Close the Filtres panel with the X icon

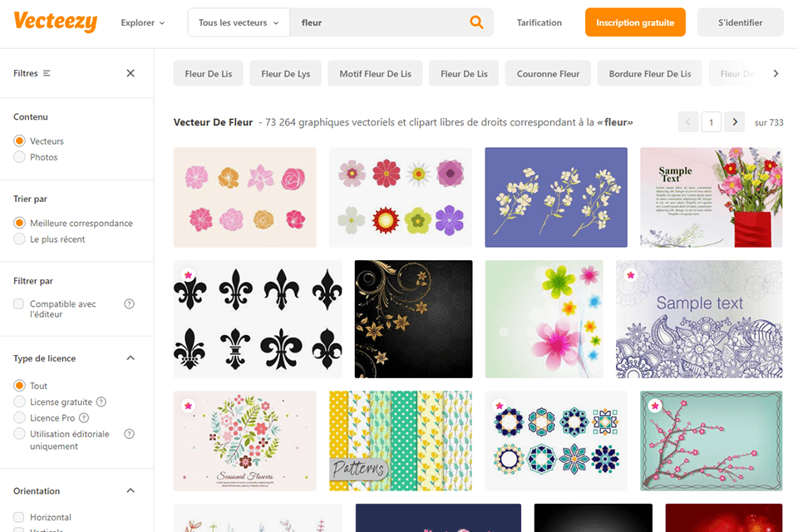[131, 73]
